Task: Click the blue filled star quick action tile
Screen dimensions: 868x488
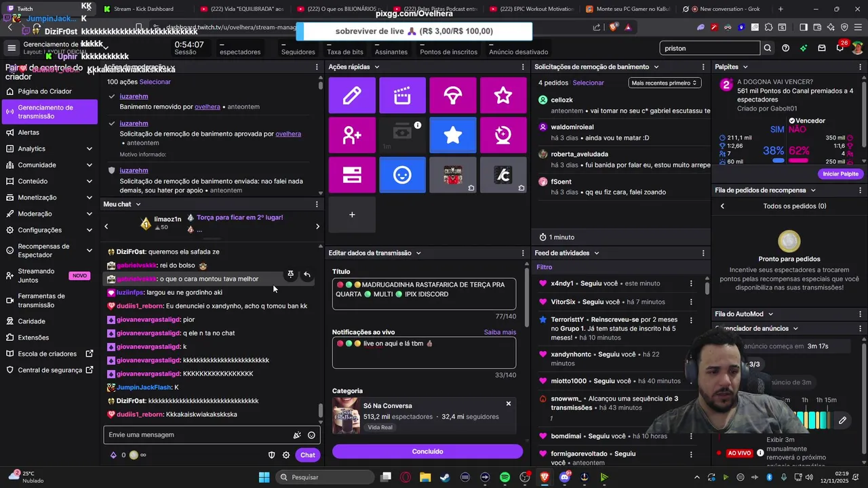Action: point(453,135)
